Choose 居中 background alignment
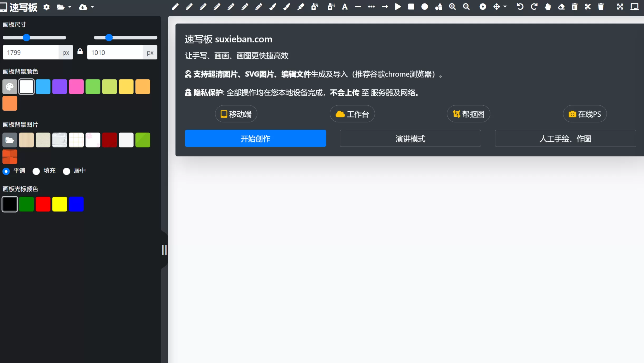This screenshot has height=363, width=644. coord(66,171)
